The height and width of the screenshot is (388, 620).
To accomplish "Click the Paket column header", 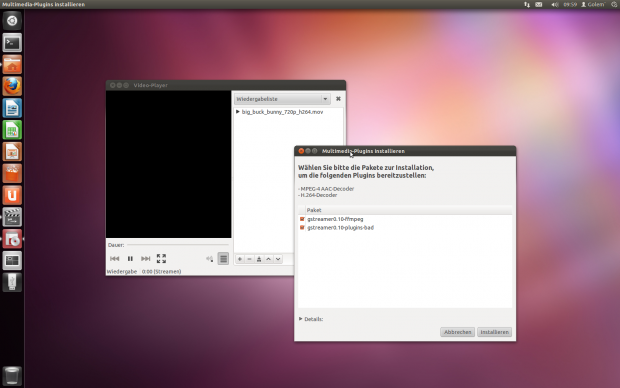I will (409, 210).
